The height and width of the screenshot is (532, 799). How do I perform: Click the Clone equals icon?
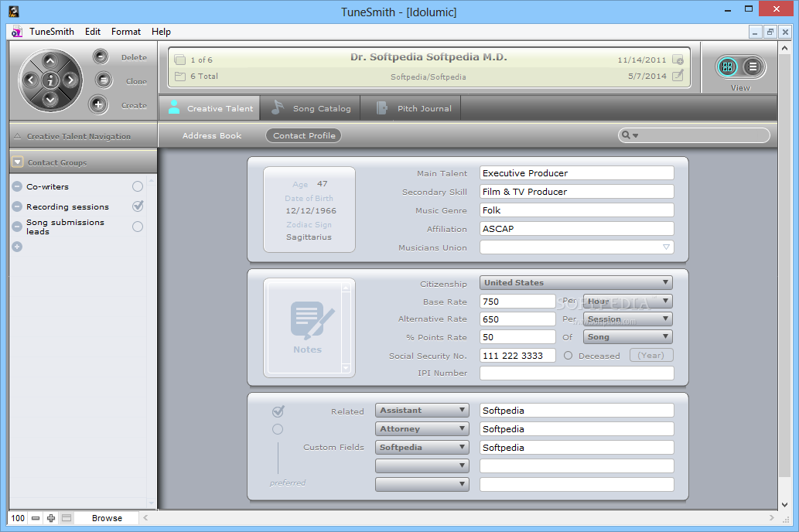pyautogui.click(x=103, y=80)
